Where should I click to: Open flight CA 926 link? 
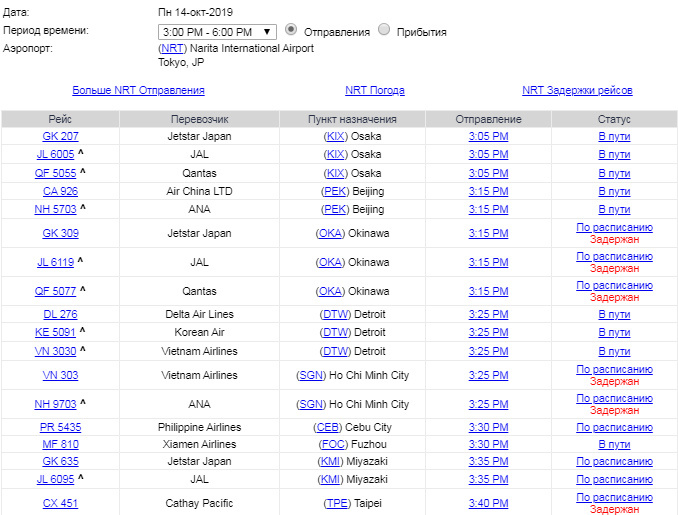pos(61,192)
